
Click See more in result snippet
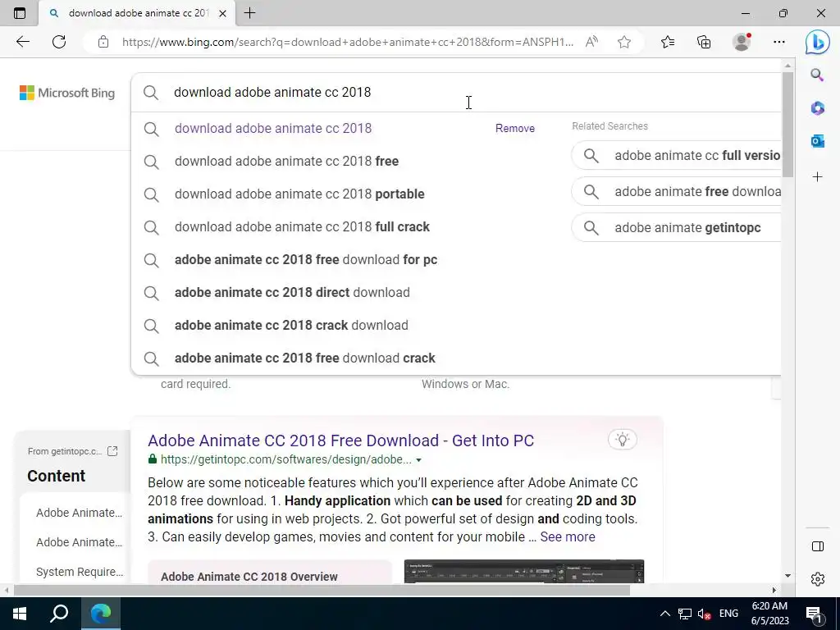tap(568, 536)
